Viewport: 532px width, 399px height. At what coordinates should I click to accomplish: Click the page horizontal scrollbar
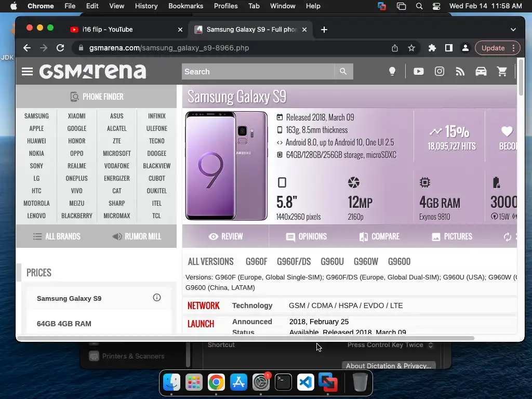point(246,338)
